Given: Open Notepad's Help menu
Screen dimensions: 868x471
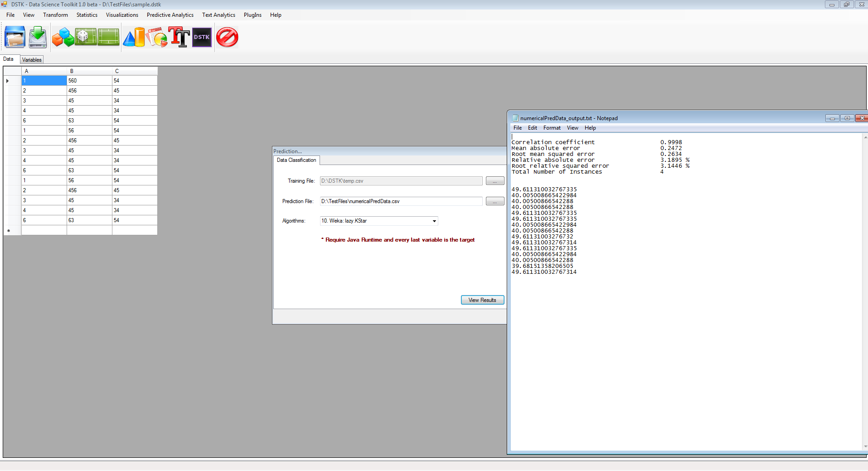Looking at the screenshot, I should click(x=590, y=128).
